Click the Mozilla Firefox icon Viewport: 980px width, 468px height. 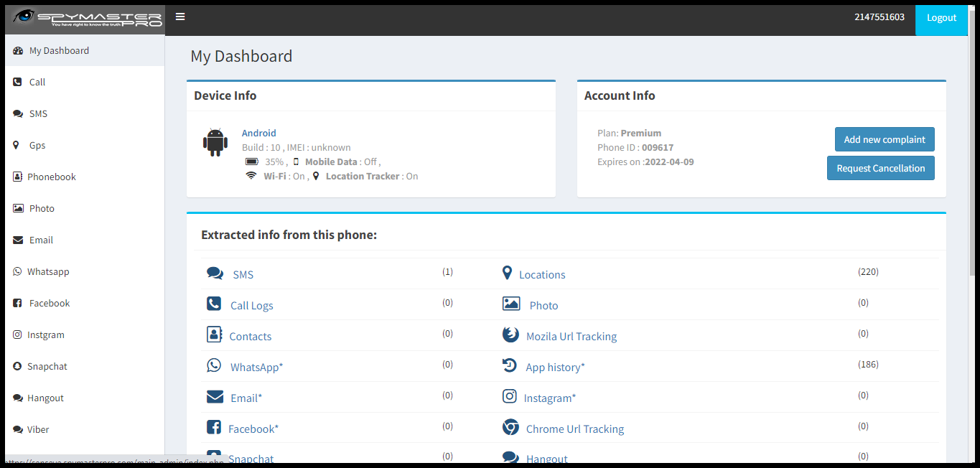[510, 334]
